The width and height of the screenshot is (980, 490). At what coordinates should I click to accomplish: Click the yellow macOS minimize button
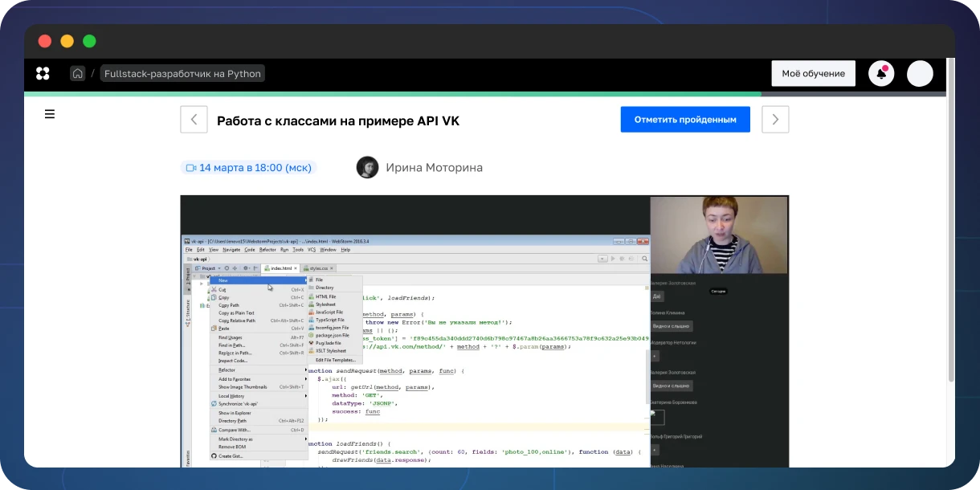pyautogui.click(x=67, y=41)
